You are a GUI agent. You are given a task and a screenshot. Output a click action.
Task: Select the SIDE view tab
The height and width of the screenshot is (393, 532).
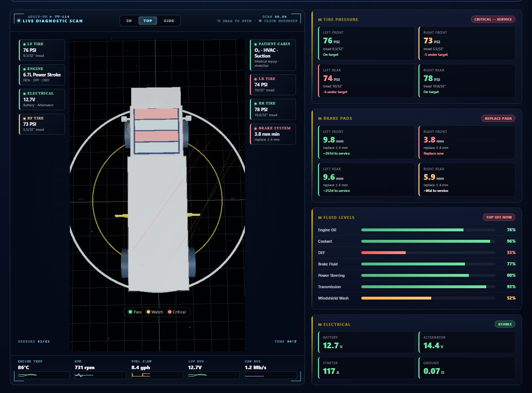pyautogui.click(x=169, y=21)
